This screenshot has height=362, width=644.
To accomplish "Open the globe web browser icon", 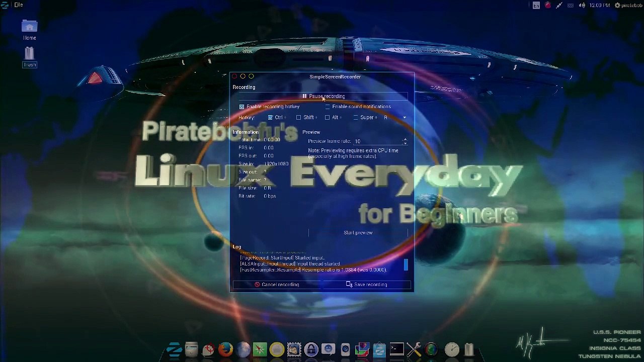I will point(243,349).
